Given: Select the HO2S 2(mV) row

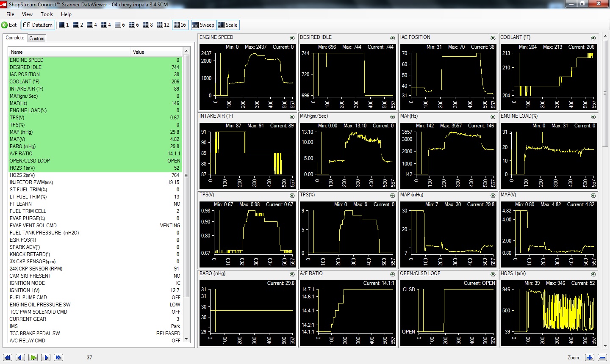Looking at the screenshot, I should 95,175.
